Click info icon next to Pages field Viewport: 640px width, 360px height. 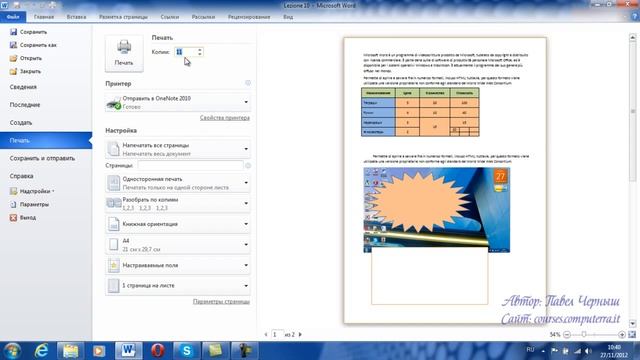click(x=248, y=165)
